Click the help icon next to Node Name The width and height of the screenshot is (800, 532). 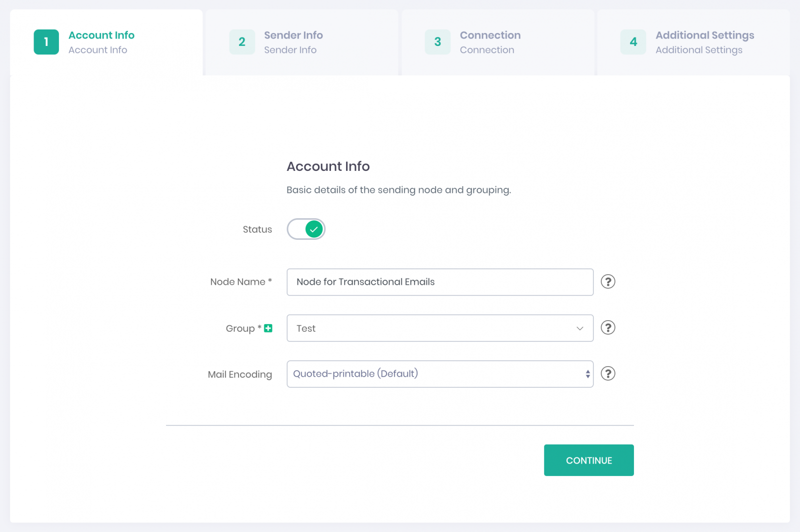point(607,282)
